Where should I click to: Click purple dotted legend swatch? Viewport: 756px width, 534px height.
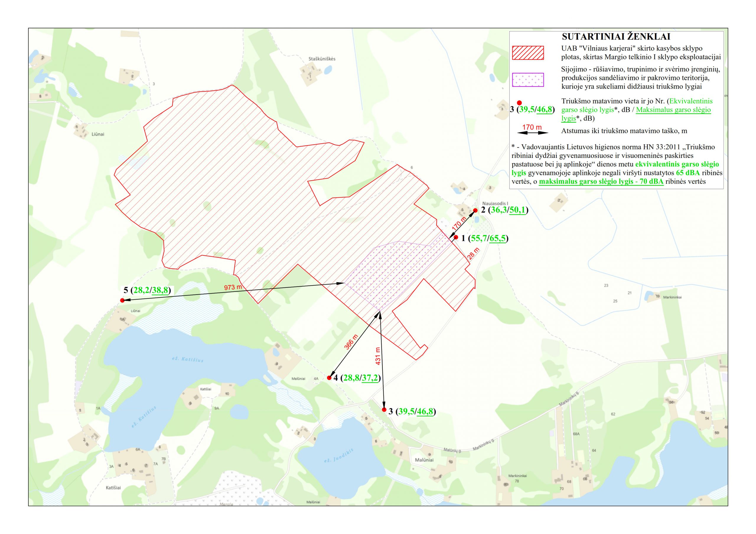pos(528,80)
